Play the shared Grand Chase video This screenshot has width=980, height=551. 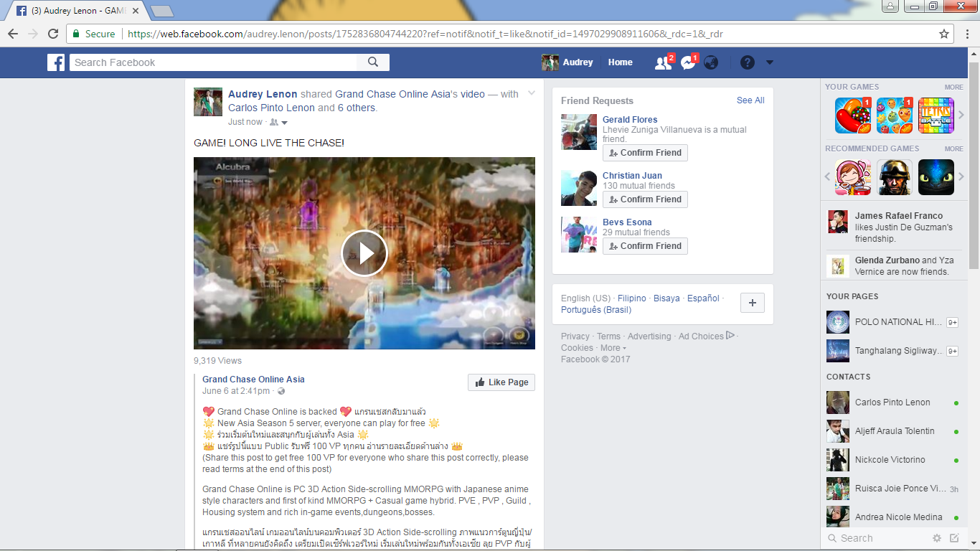click(x=364, y=253)
